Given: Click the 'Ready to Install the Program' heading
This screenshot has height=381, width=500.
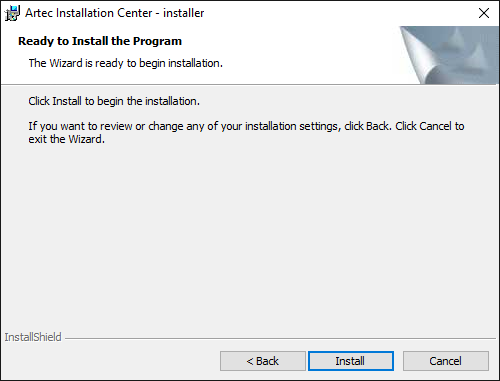Looking at the screenshot, I should pos(100,41).
